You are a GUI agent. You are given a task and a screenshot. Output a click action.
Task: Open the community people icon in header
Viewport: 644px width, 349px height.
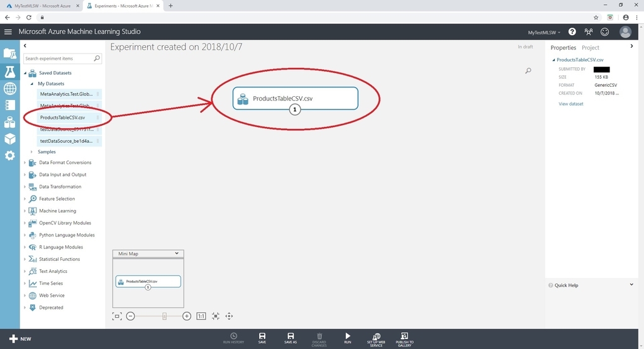click(589, 31)
